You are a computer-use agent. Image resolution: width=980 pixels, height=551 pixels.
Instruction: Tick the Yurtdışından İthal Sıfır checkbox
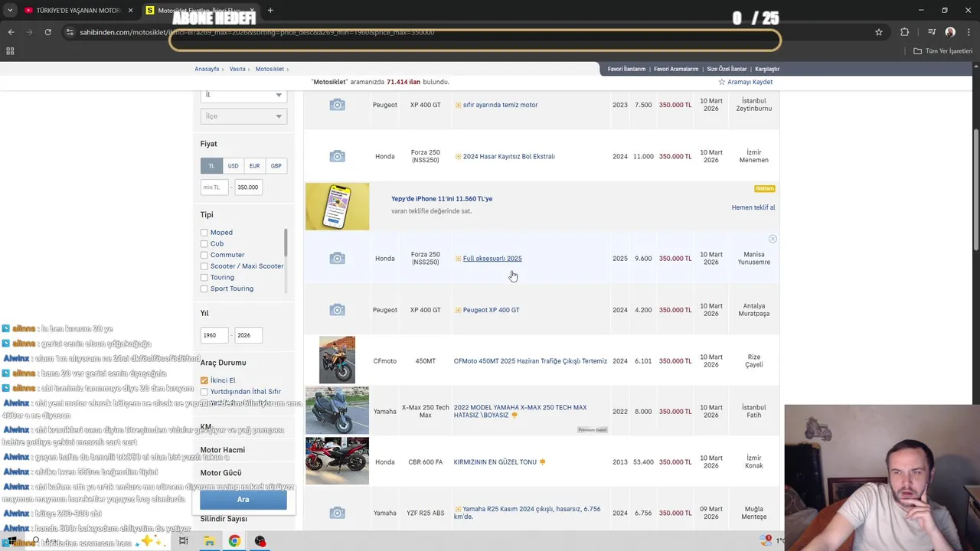[204, 392]
